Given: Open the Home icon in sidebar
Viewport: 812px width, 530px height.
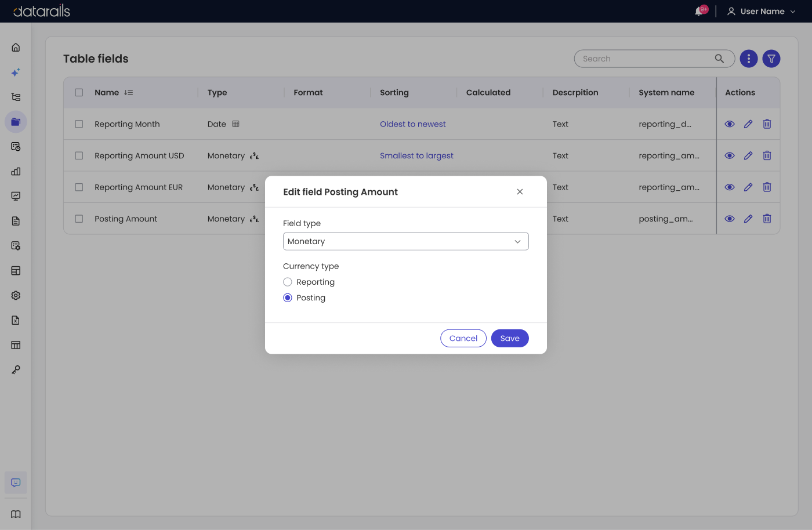Looking at the screenshot, I should point(16,48).
